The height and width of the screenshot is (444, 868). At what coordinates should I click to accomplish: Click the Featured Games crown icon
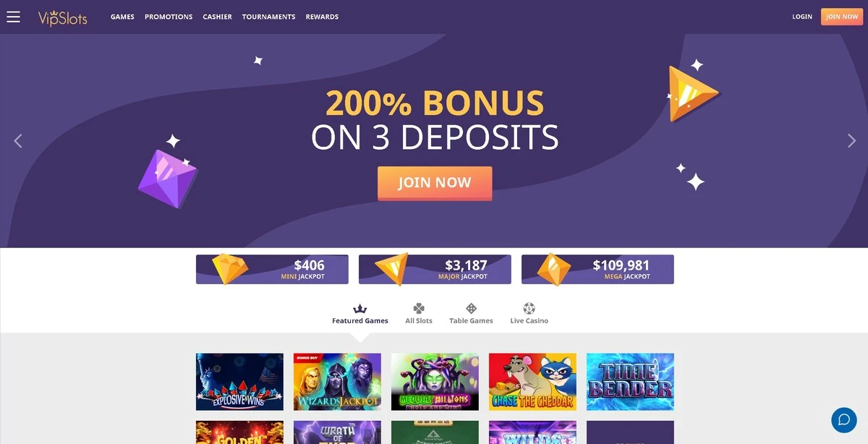point(359,309)
